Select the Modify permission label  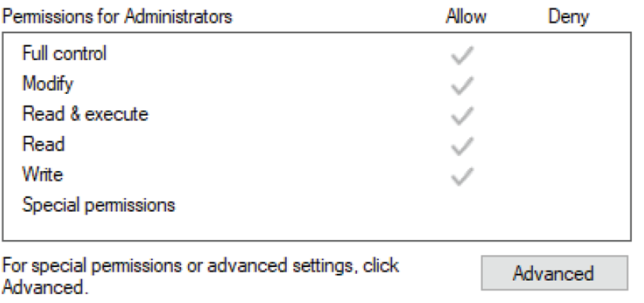coord(48,84)
